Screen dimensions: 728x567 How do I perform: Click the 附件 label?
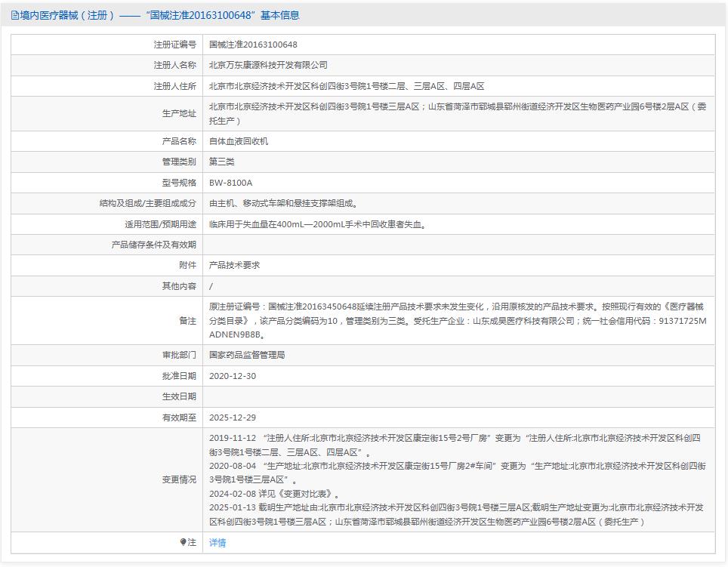click(187, 265)
